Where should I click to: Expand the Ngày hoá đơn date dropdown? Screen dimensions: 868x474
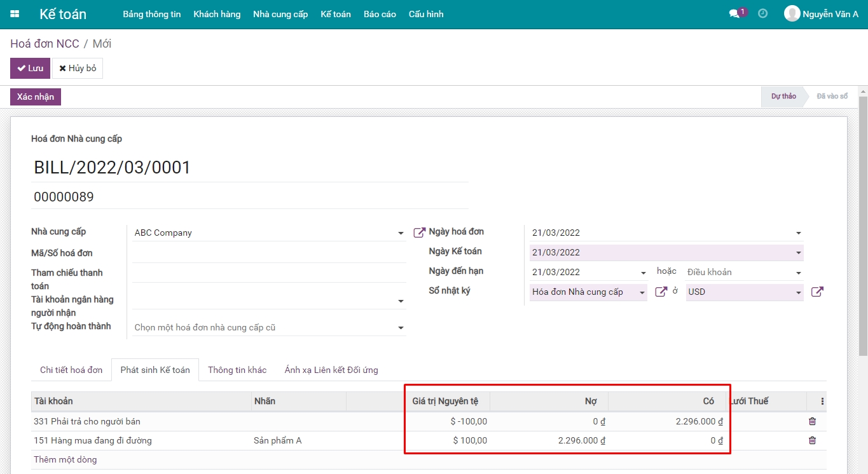(x=799, y=233)
